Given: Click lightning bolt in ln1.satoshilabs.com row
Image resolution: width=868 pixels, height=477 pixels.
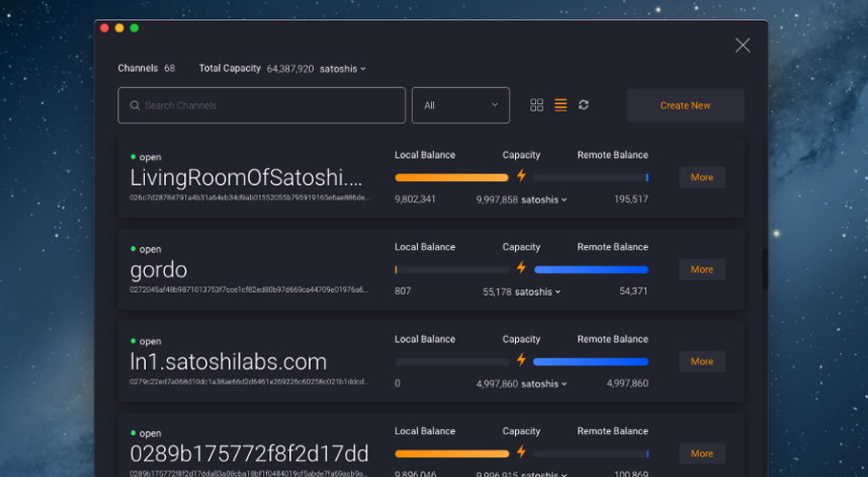Looking at the screenshot, I should coord(521,359).
